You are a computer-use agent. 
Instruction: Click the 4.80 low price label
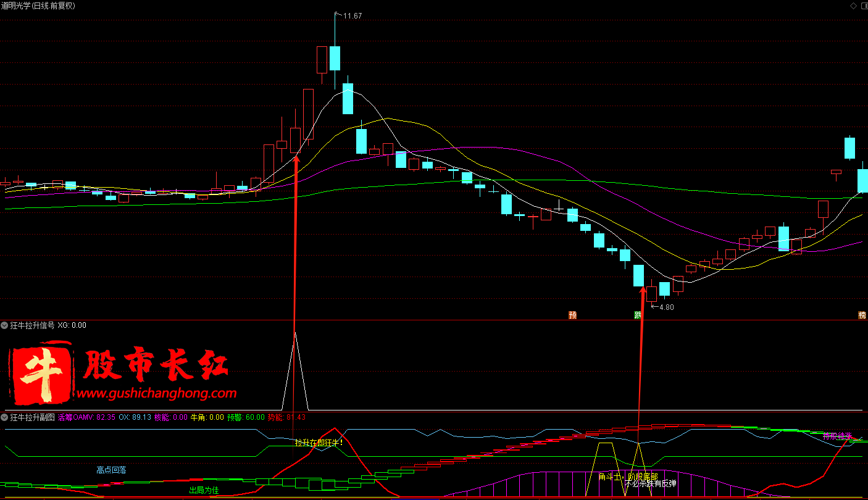click(667, 307)
